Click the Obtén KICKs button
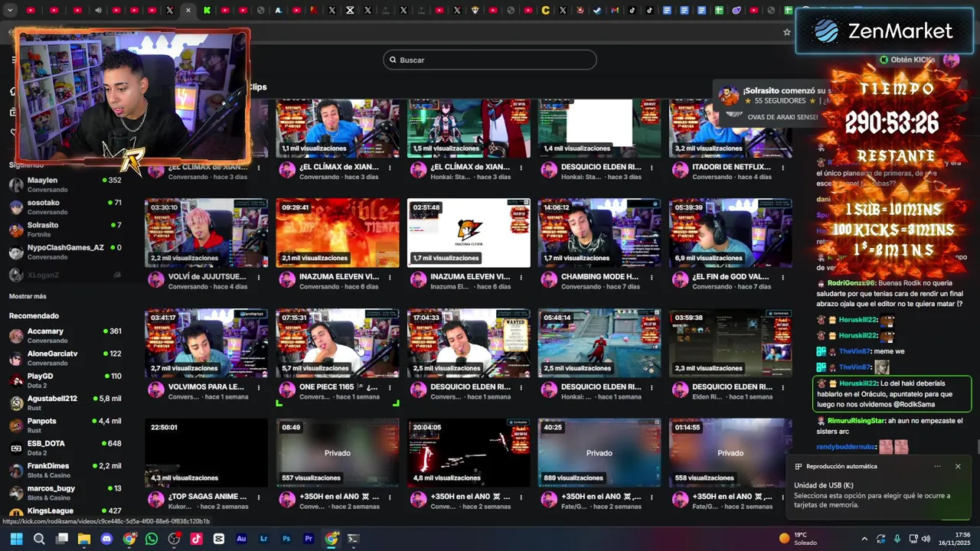Viewport: 980px width, 551px height. point(907,60)
